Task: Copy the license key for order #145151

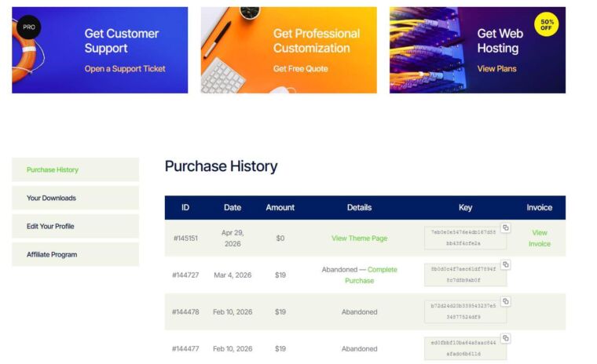Action: pyautogui.click(x=506, y=227)
